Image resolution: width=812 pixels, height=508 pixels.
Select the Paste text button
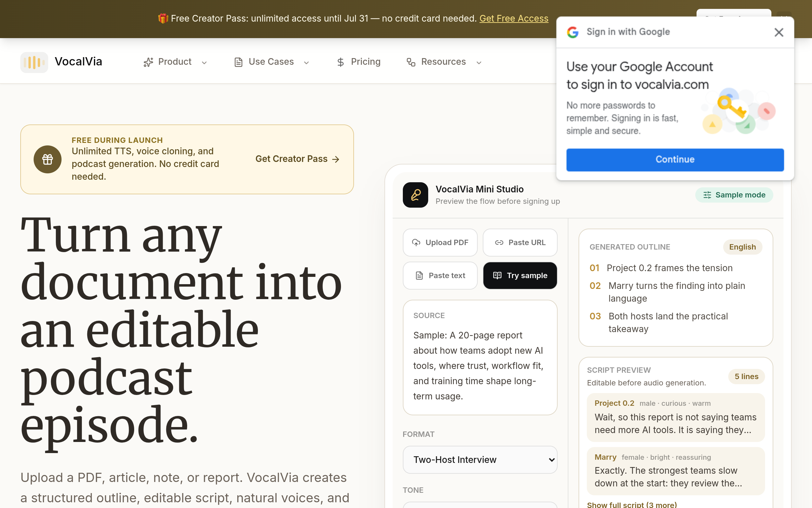[440, 276]
